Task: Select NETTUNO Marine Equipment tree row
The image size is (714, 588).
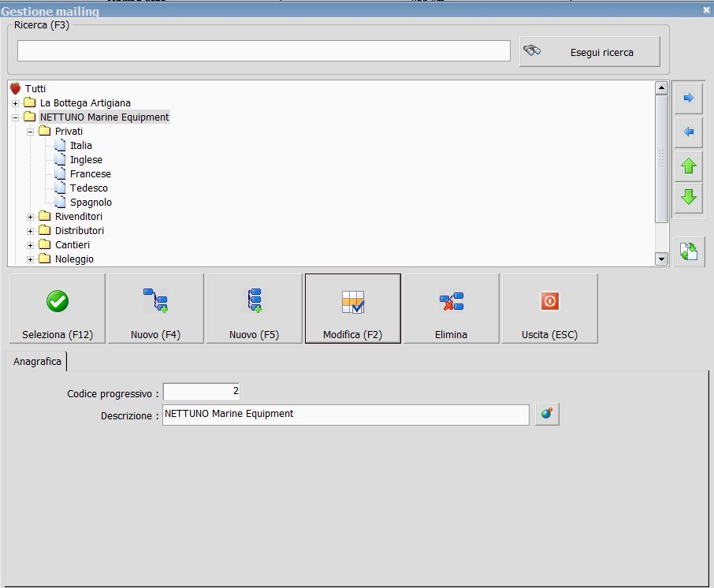Action: click(104, 117)
